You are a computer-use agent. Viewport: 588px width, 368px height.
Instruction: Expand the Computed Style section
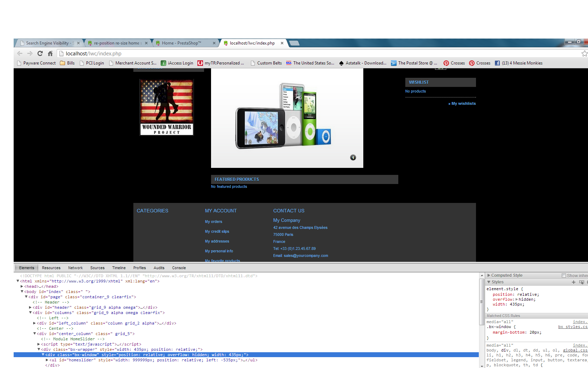pos(489,275)
